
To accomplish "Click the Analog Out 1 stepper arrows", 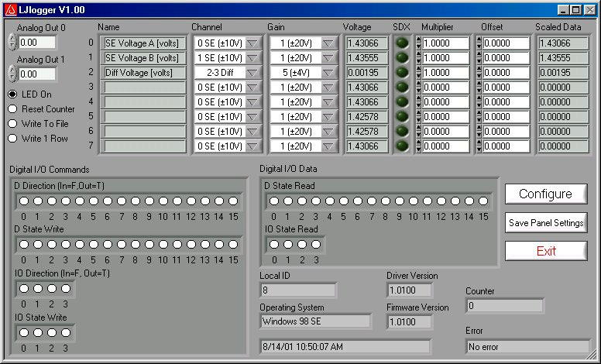I will (12, 74).
